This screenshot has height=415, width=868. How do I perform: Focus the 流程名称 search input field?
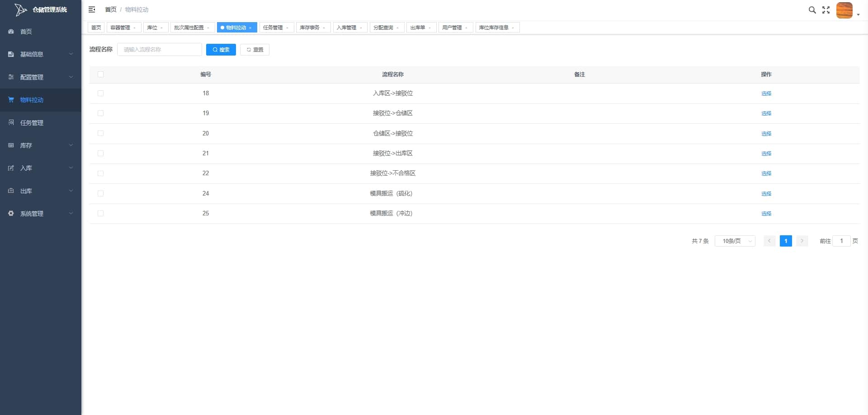tap(160, 50)
